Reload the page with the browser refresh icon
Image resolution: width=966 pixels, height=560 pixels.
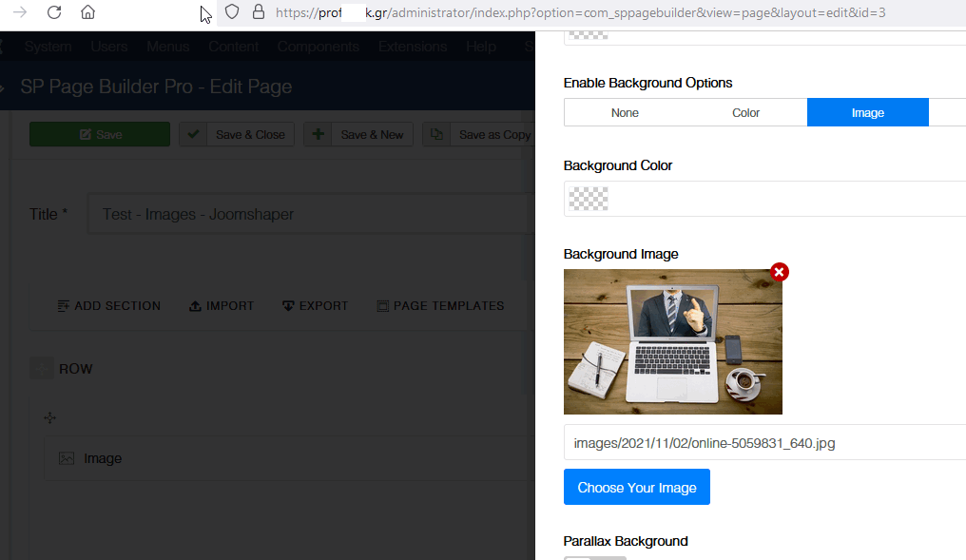(54, 12)
